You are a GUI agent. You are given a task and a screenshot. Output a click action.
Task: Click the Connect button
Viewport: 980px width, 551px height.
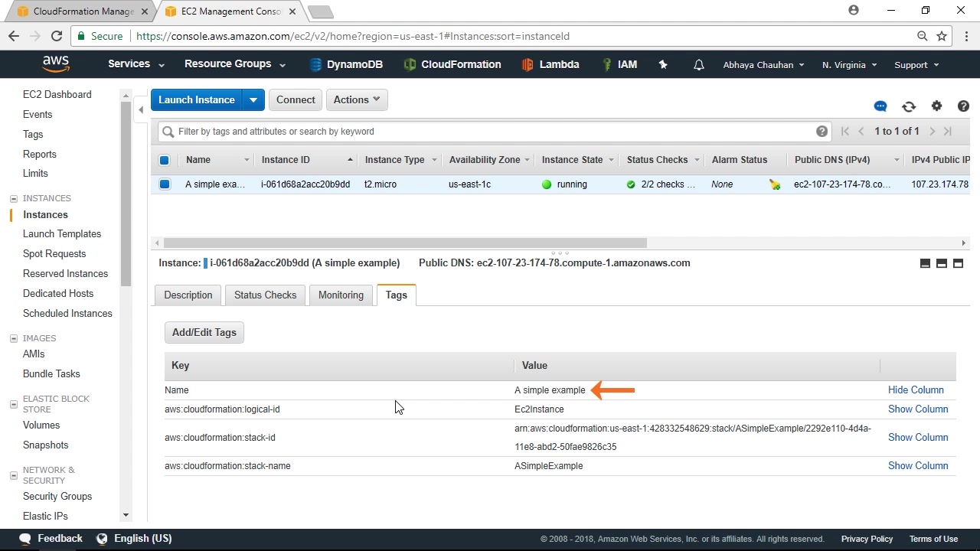(x=296, y=100)
